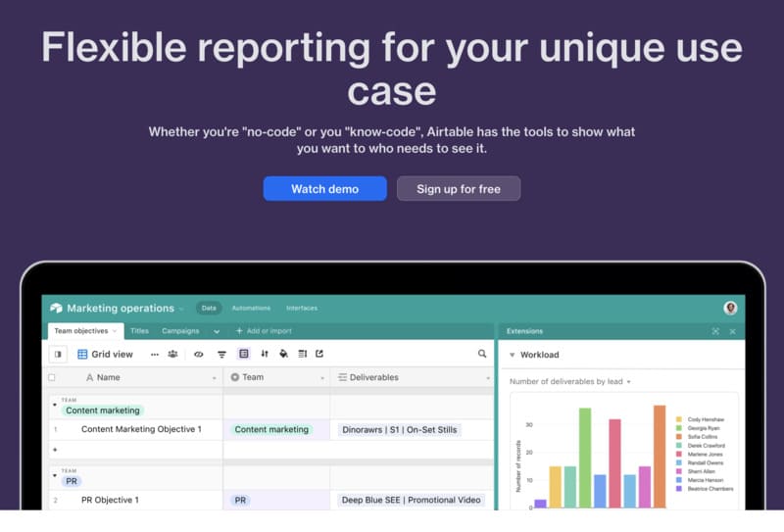The width and height of the screenshot is (784, 532).
Task: Click the Team field select-type icon
Action: [x=234, y=377]
